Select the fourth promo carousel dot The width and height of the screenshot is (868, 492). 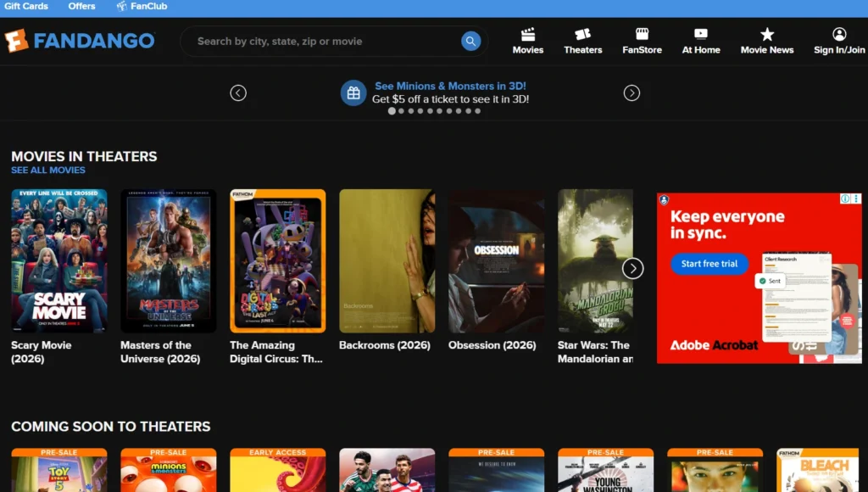click(x=420, y=111)
